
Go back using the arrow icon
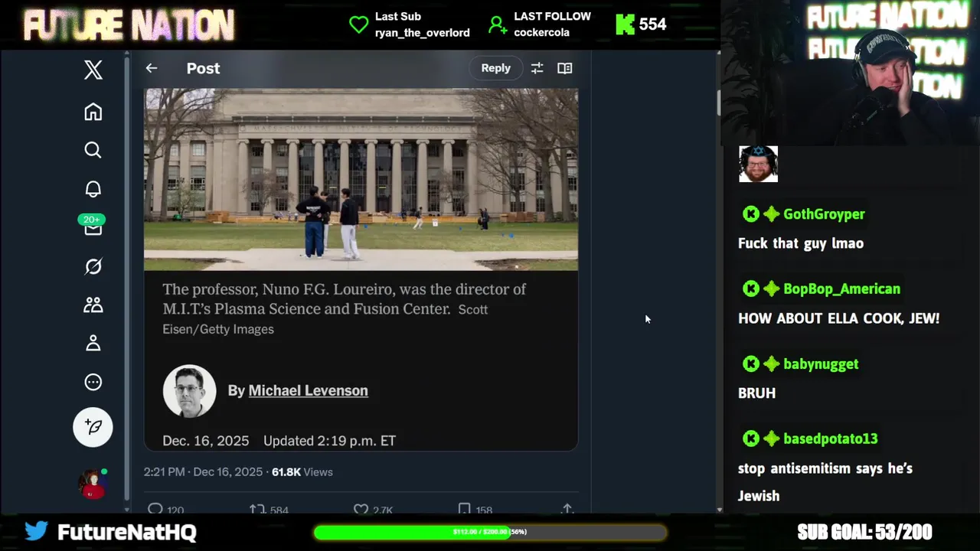pyautogui.click(x=152, y=68)
